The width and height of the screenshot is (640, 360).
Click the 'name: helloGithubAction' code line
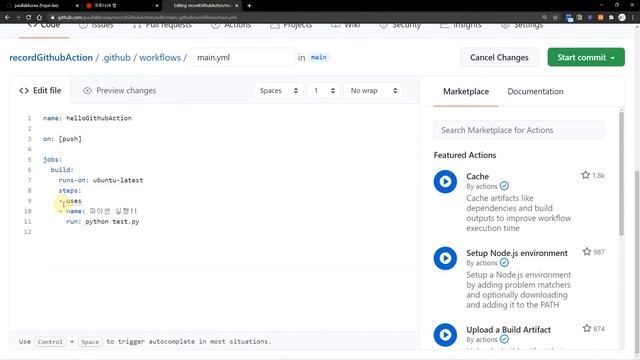pos(87,118)
